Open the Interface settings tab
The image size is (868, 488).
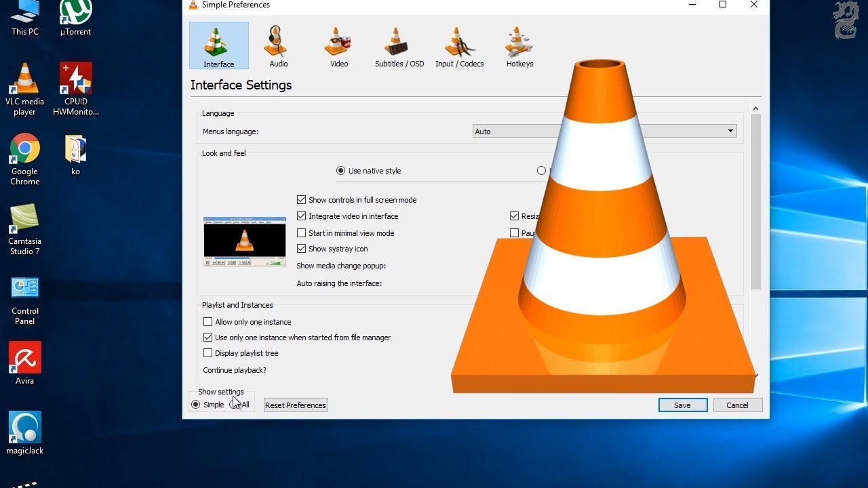[x=219, y=45]
